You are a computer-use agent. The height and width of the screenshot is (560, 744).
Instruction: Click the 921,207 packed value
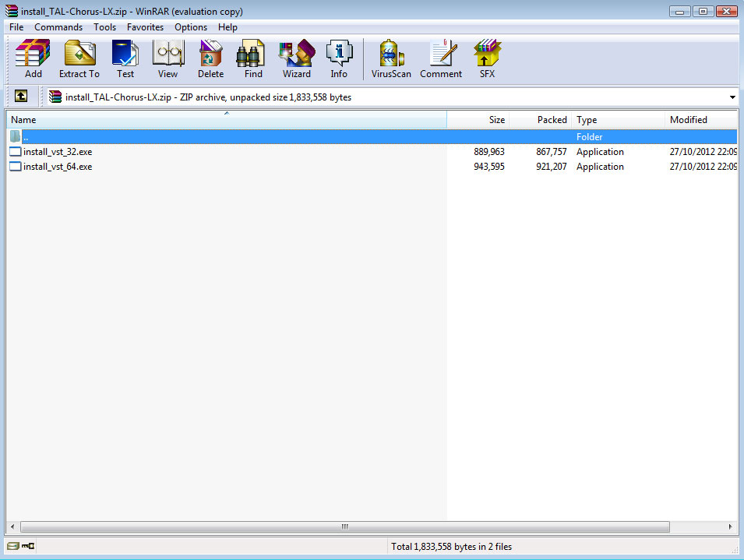[552, 167]
